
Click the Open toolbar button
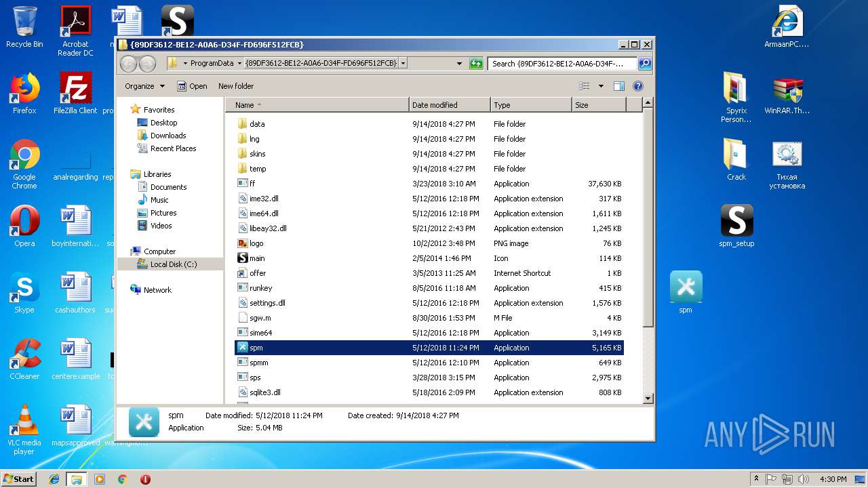(192, 86)
